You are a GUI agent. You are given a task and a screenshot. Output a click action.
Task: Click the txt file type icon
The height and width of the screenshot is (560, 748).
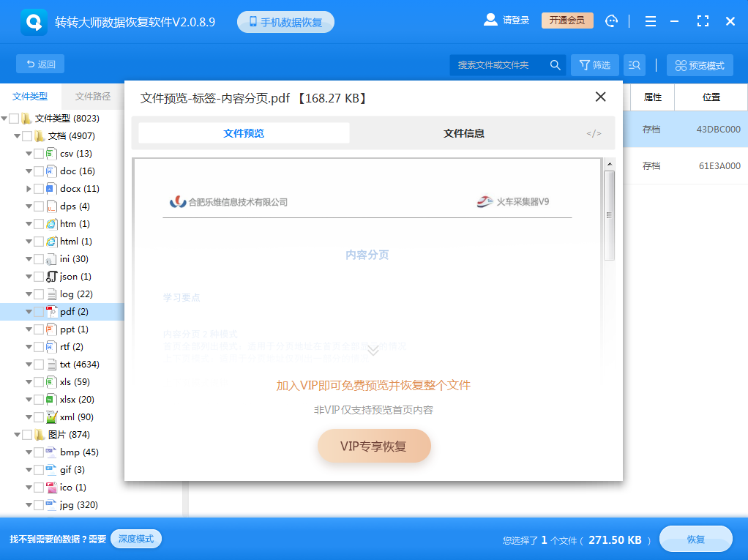pos(51,365)
